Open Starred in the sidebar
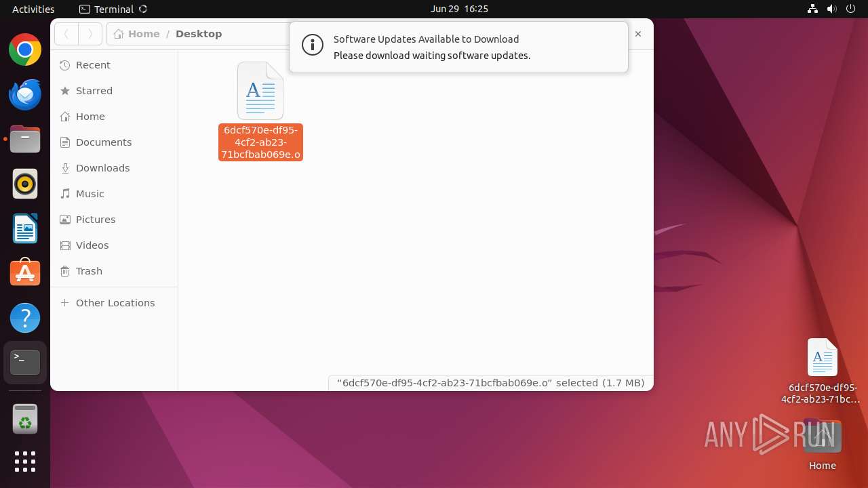The image size is (868, 488). point(114,91)
